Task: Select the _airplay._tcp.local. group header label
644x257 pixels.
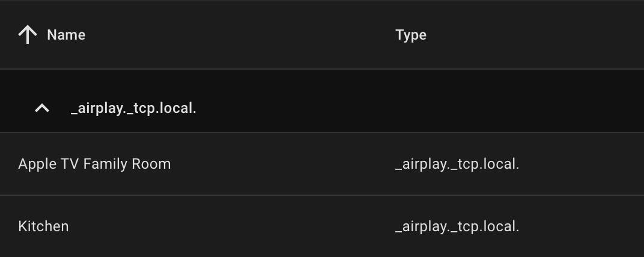Action: 133,109
